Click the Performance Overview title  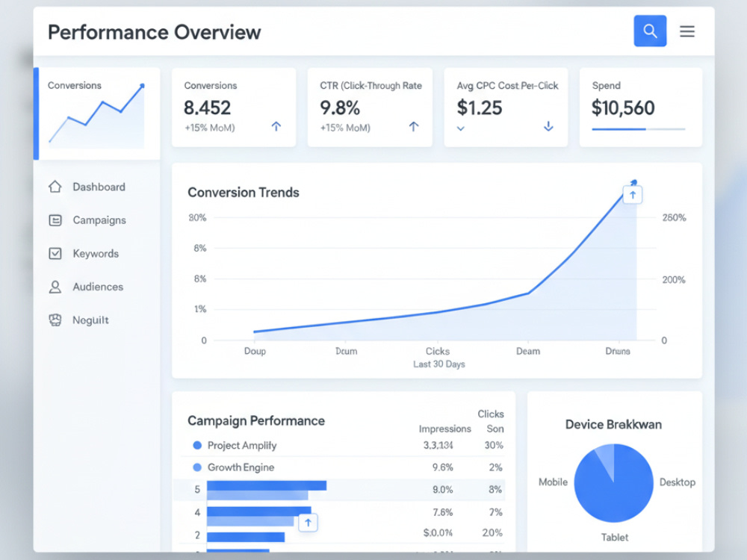pos(155,32)
